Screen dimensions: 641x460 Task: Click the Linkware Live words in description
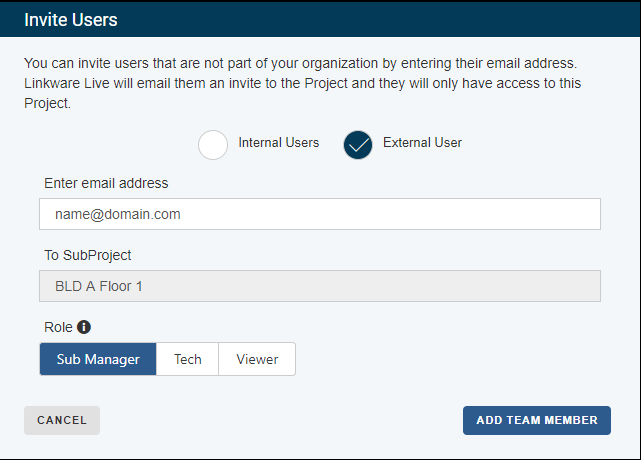67,83
